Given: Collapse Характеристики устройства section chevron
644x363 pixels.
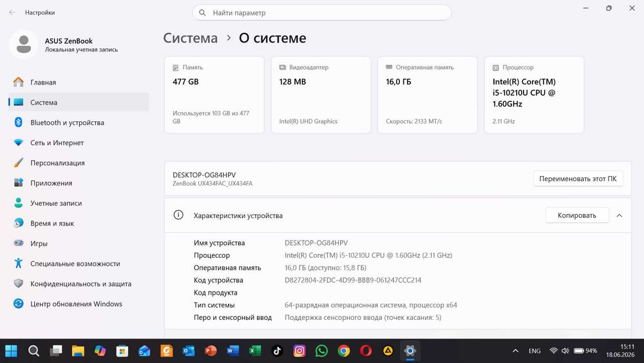Looking at the screenshot, I should click(620, 215).
